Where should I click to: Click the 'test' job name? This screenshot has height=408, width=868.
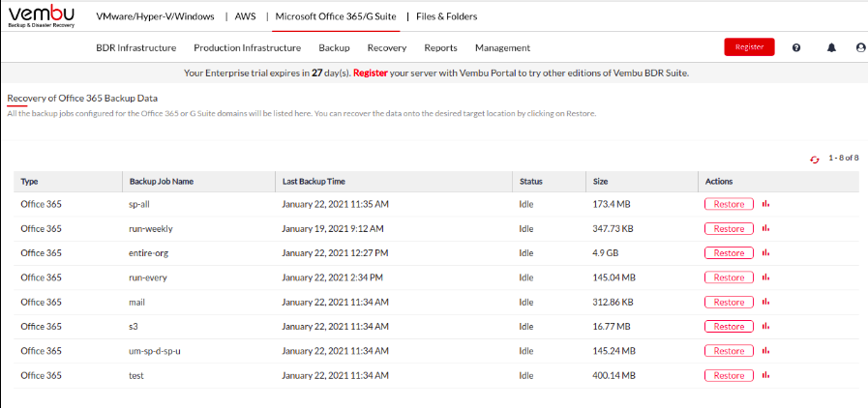(135, 375)
